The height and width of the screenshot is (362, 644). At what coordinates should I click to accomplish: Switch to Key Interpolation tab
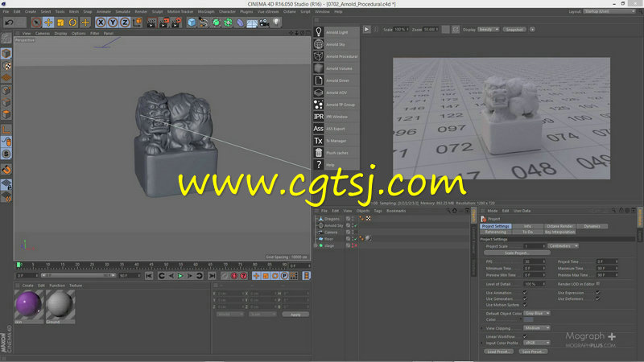pyautogui.click(x=559, y=232)
